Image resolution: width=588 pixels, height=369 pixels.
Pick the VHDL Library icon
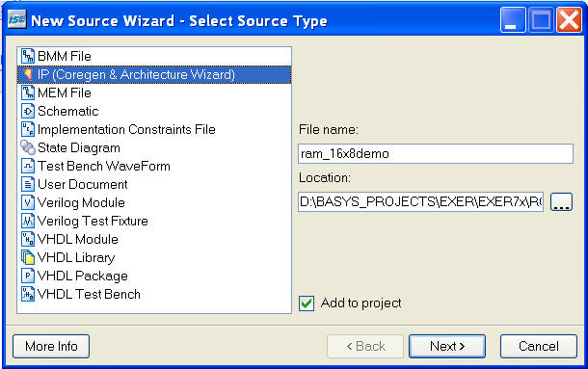[28, 257]
